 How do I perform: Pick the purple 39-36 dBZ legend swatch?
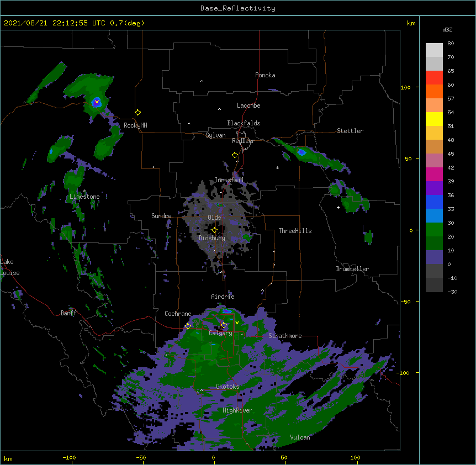click(x=434, y=188)
